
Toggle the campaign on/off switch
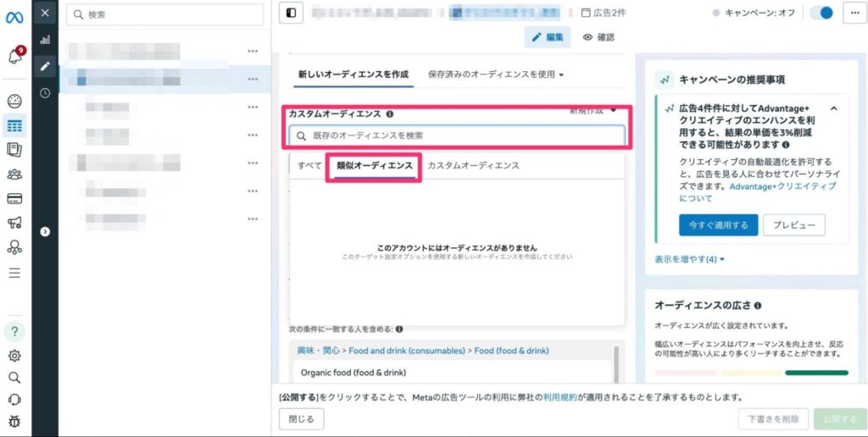(x=821, y=14)
